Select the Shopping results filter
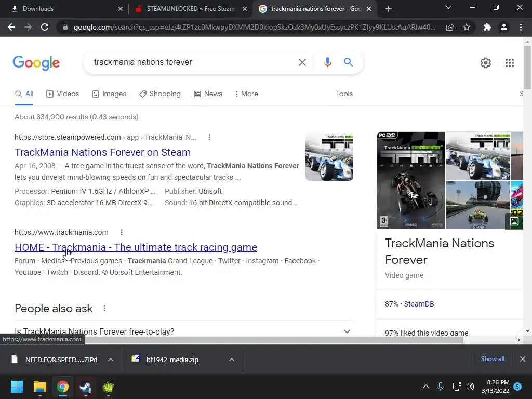 [160, 94]
